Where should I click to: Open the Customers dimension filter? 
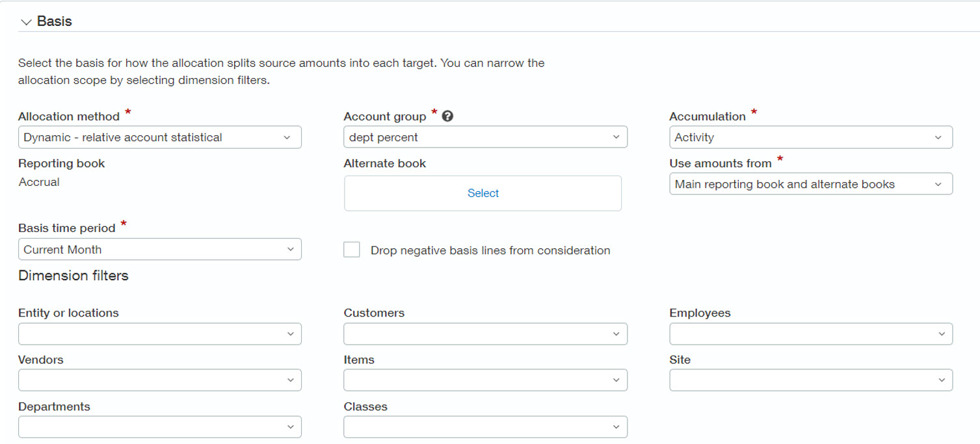pos(485,333)
